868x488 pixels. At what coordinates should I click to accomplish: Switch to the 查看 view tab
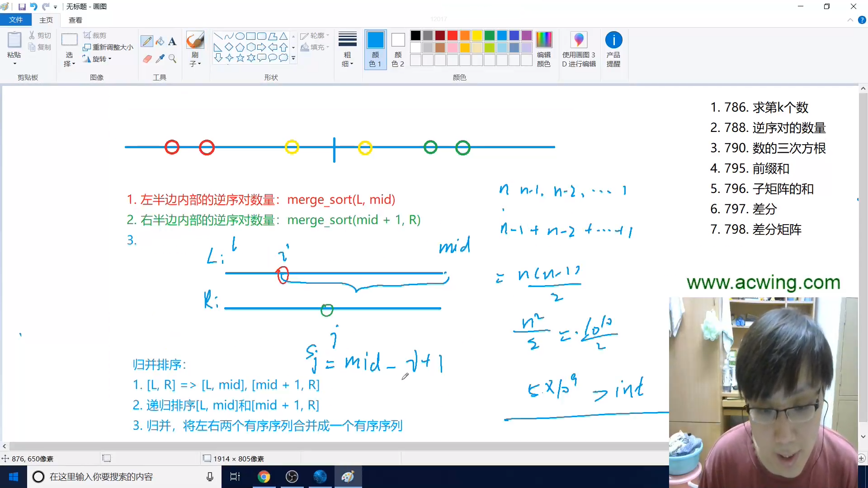point(75,20)
